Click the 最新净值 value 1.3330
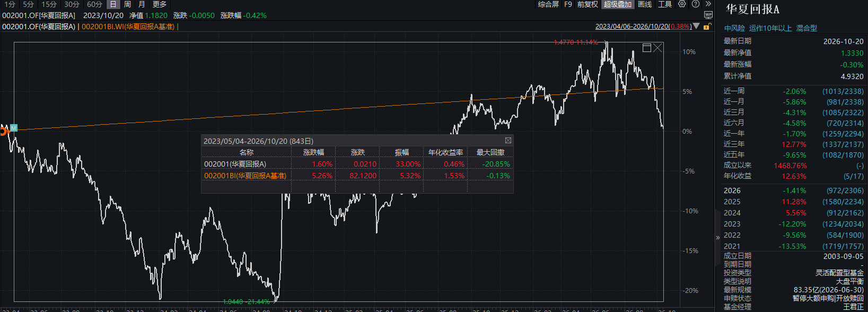Viewport: 868px width, 312px height. [x=852, y=53]
